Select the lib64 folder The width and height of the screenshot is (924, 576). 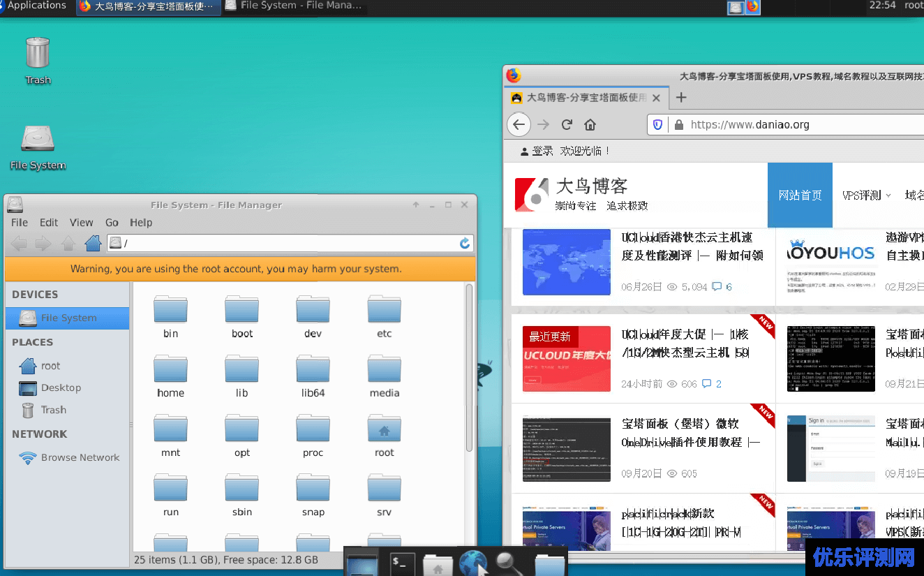(x=313, y=376)
